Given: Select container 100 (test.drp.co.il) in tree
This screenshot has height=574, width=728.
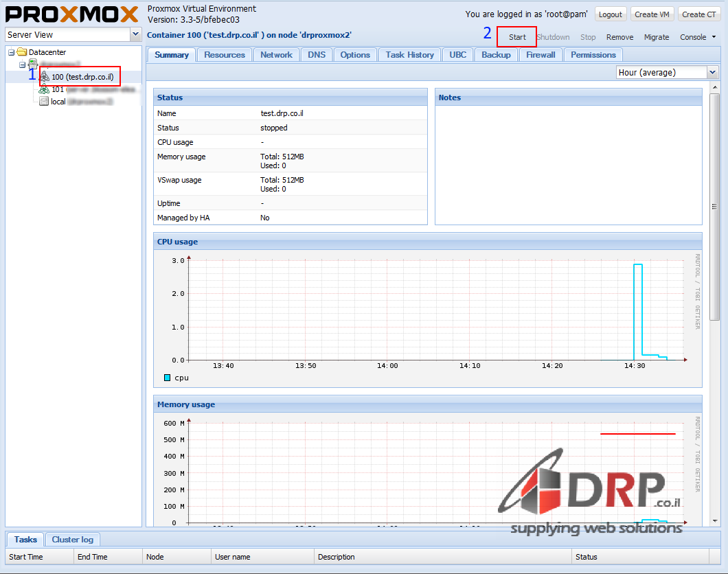Looking at the screenshot, I should pyautogui.click(x=82, y=77).
